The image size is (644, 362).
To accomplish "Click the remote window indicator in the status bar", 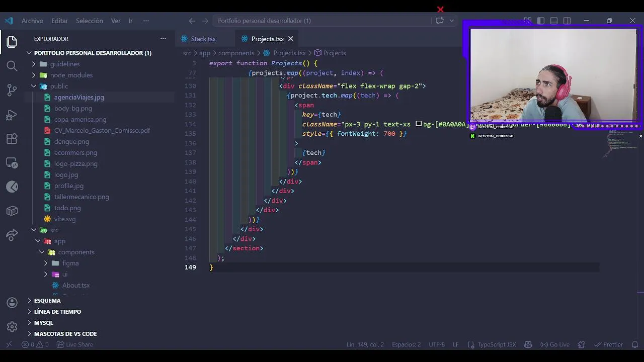I will click(x=9, y=344).
